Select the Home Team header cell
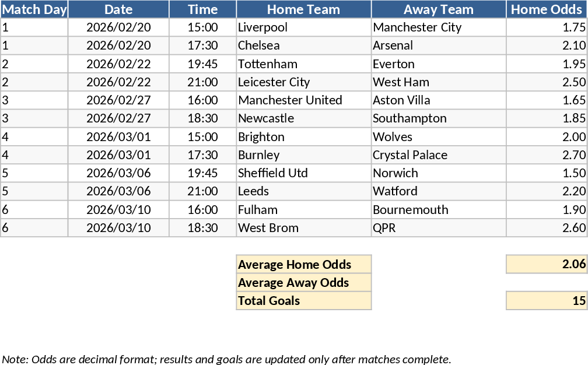 [x=303, y=9]
